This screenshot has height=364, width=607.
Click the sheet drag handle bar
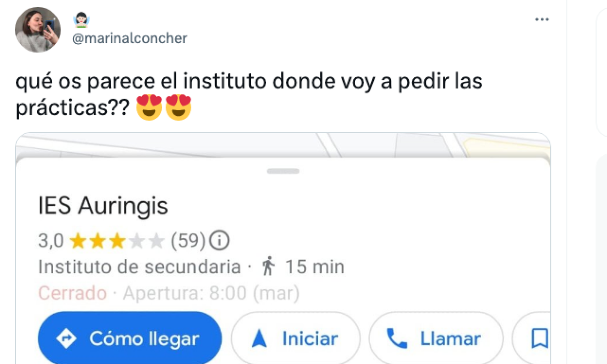click(283, 171)
